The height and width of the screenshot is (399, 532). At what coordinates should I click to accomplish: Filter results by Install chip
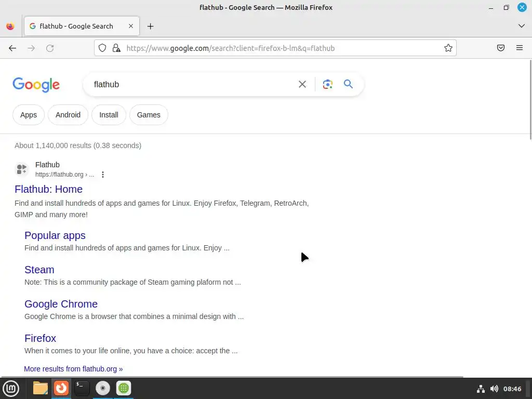point(109,115)
